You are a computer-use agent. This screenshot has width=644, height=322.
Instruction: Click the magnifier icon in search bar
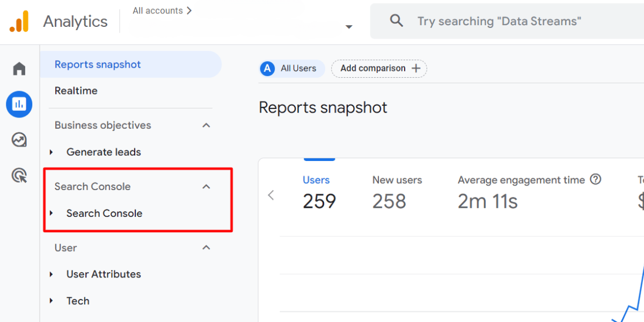point(396,21)
